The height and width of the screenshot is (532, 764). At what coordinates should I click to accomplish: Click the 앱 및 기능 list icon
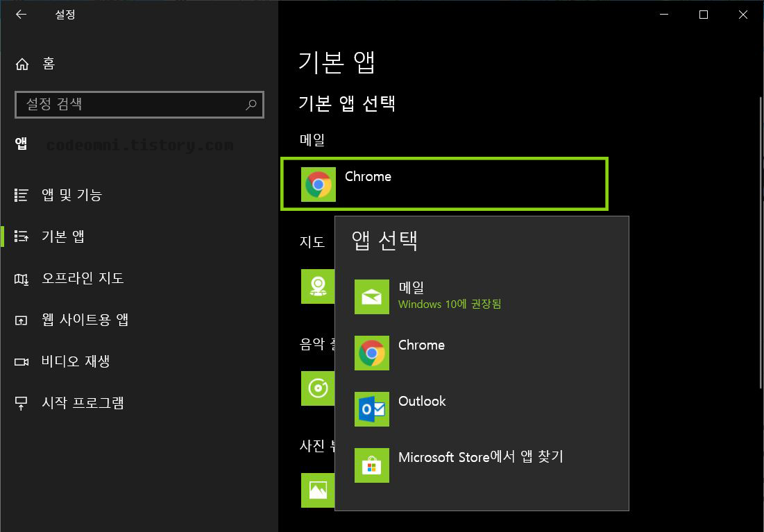[21, 195]
